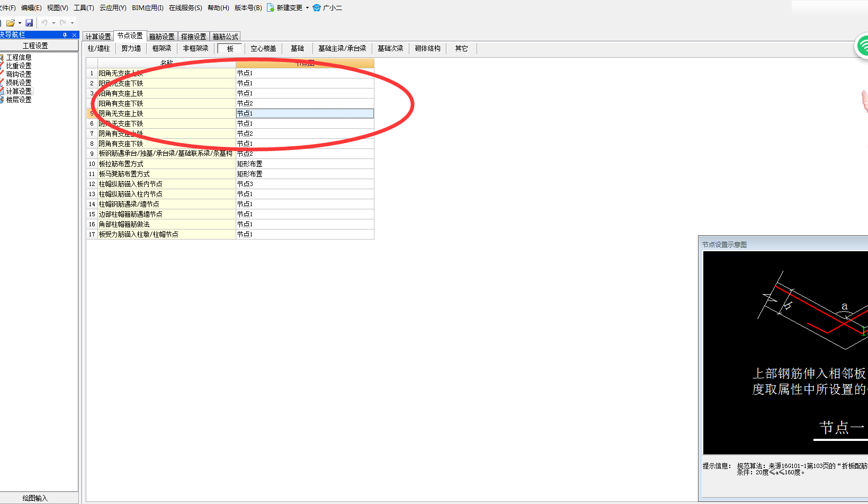The image size is (868, 504).
Task: Select the 其它 component button
Action: (462, 48)
